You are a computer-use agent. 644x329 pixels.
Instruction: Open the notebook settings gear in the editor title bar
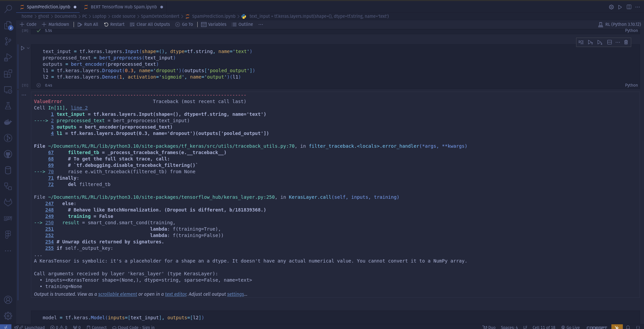pyautogui.click(x=611, y=7)
